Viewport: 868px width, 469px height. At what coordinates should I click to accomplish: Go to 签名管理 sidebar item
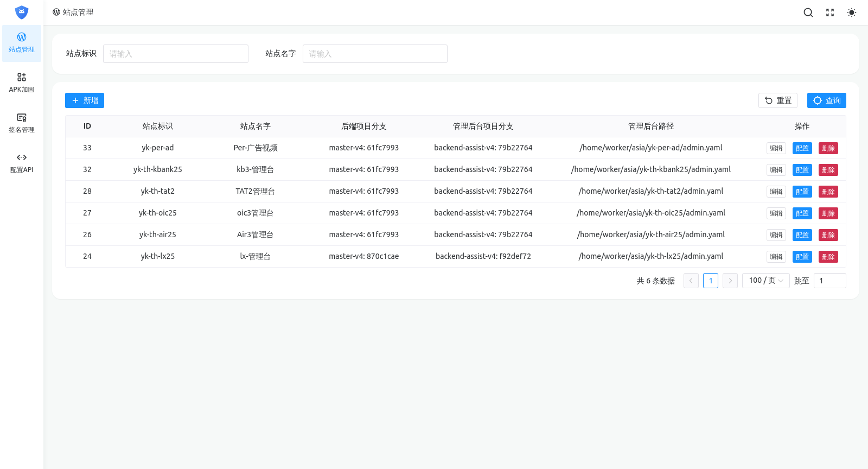[x=22, y=123]
